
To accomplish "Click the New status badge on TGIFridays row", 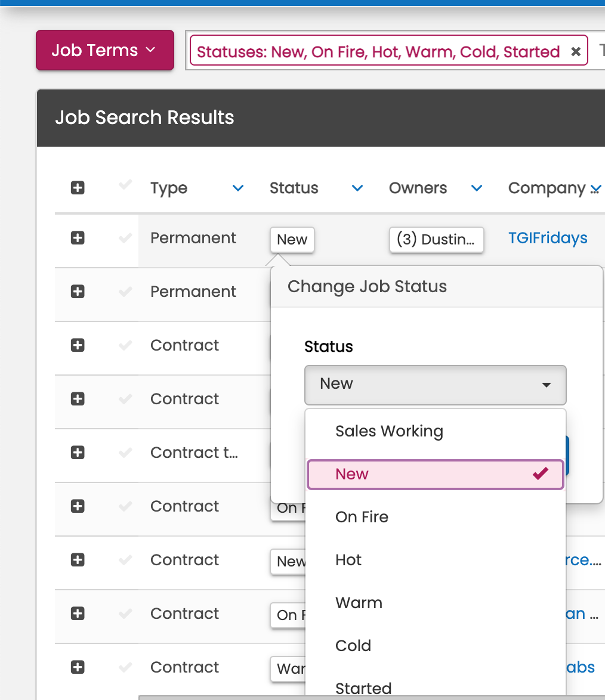I will click(x=292, y=240).
